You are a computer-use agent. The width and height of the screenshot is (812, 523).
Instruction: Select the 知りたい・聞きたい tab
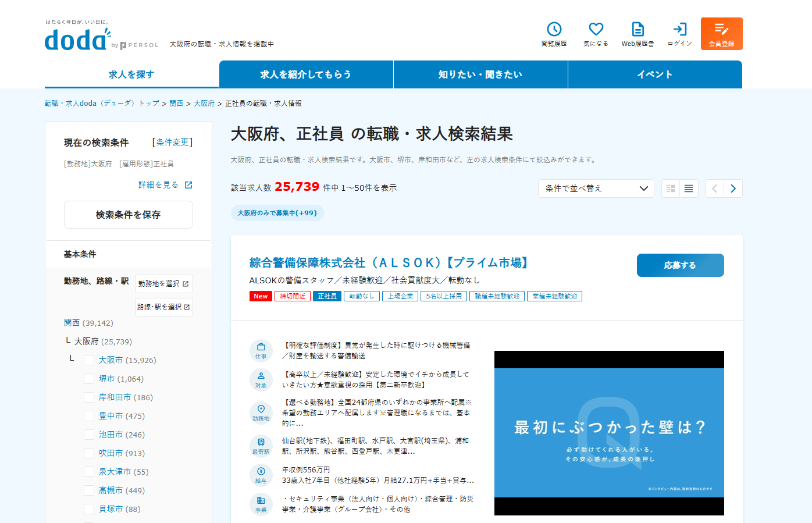480,74
